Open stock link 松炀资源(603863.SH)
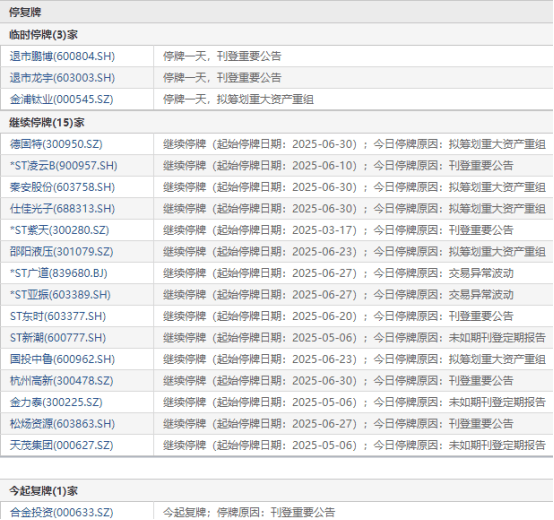Image resolution: width=554 pixels, height=520 pixels. (x=62, y=424)
